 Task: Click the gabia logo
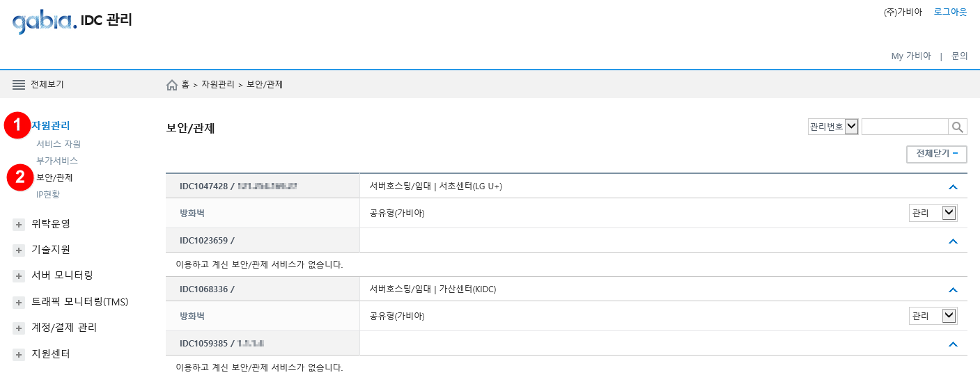pyautogui.click(x=45, y=22)
